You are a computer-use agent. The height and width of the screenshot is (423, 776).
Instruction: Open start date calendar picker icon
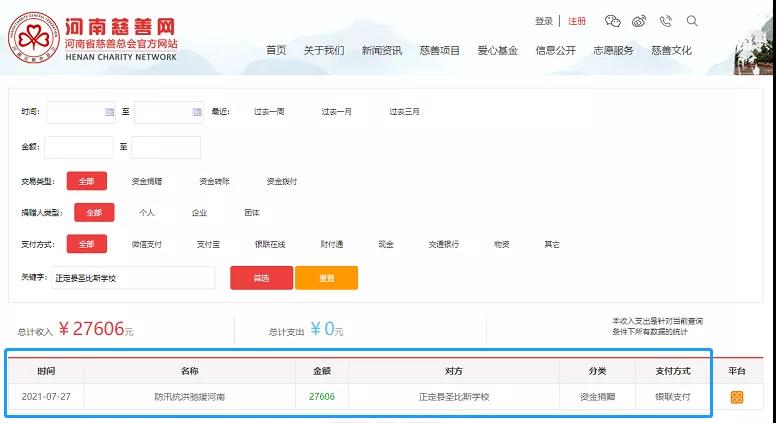(x=109, y=112)
